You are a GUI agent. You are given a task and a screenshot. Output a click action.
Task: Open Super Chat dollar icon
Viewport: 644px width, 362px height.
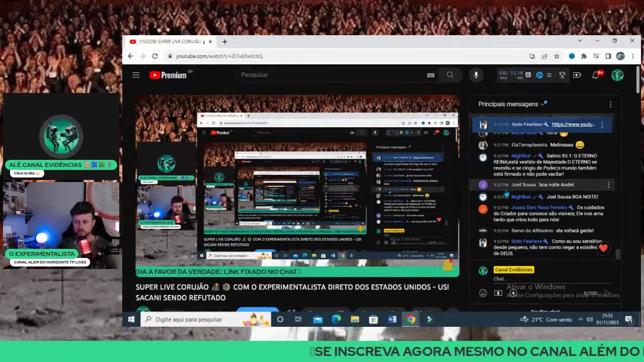[498, 293]
